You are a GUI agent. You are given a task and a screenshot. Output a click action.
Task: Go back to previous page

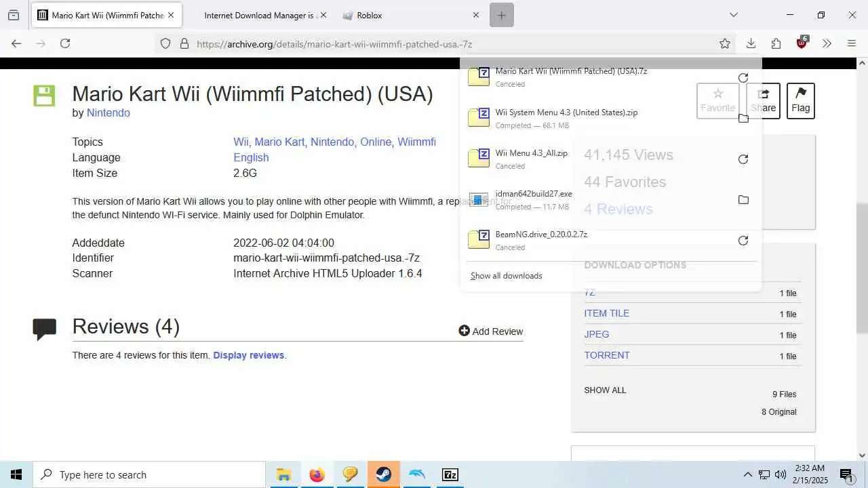click(16, 43)
